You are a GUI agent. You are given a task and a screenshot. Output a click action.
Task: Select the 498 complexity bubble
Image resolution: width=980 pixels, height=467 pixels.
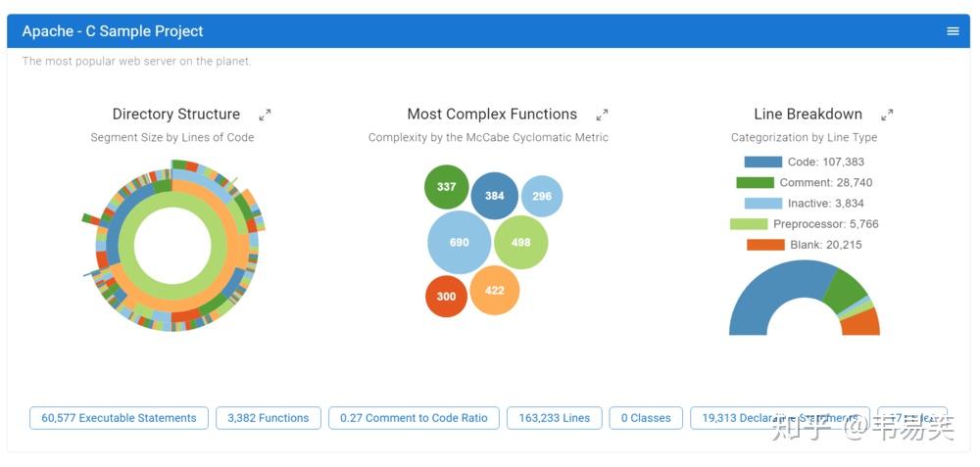coord(520,243)
